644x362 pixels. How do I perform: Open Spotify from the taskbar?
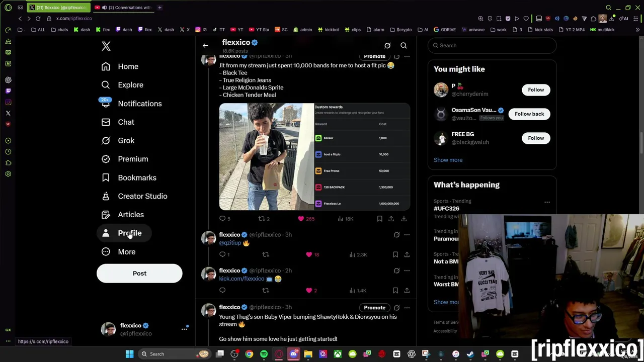(x=264, y=354)
